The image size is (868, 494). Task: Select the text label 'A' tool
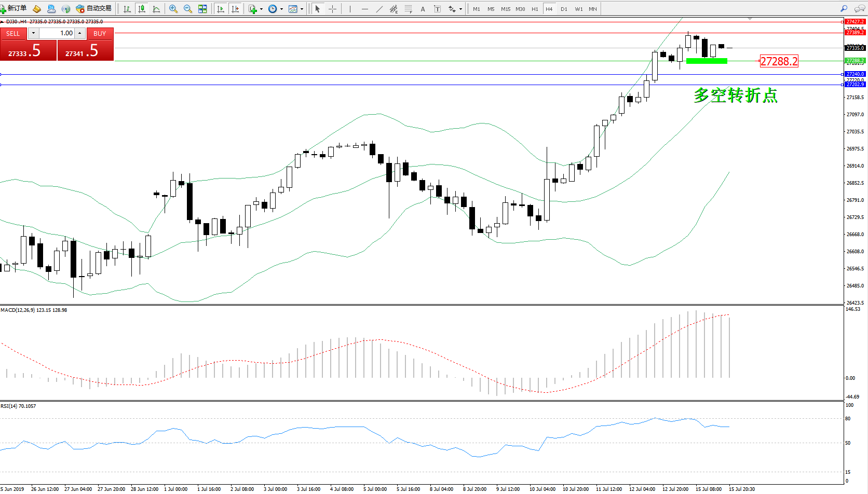click(423, 9)
